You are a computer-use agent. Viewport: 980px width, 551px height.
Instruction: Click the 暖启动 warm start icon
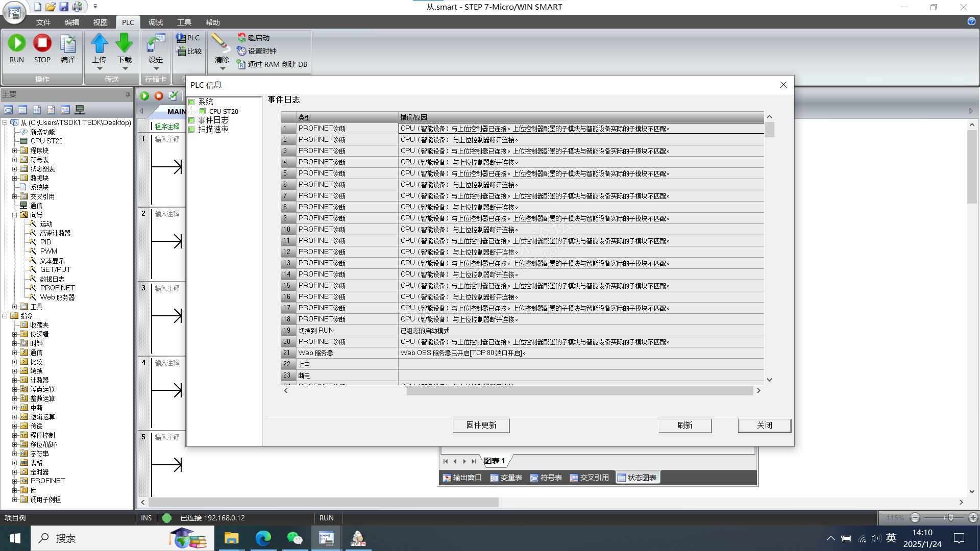click(242, 38)
